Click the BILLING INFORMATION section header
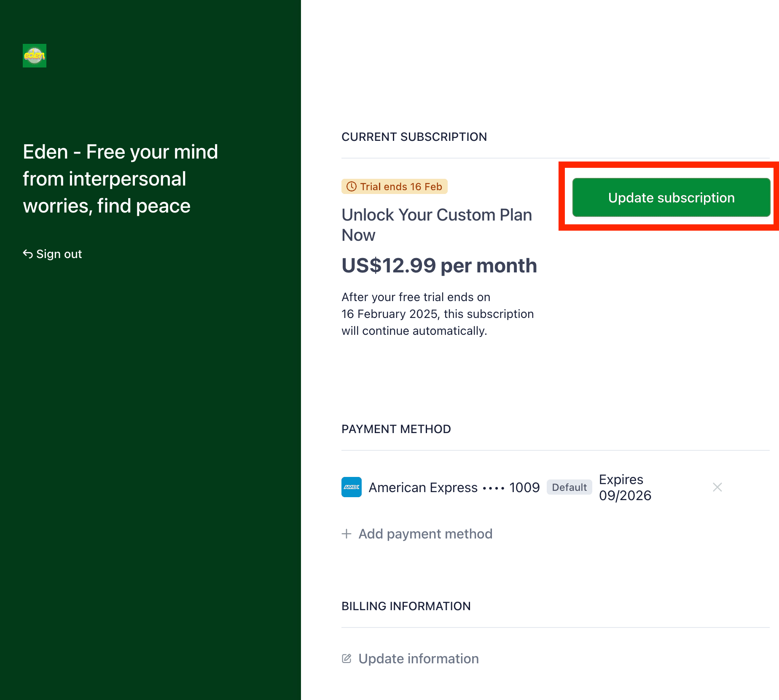The width and height of the screenshot is (779, 700). click(406, 606)
